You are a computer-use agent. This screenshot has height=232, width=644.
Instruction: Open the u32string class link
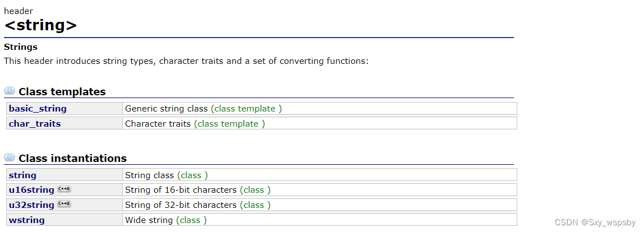(x=31, y=205)
